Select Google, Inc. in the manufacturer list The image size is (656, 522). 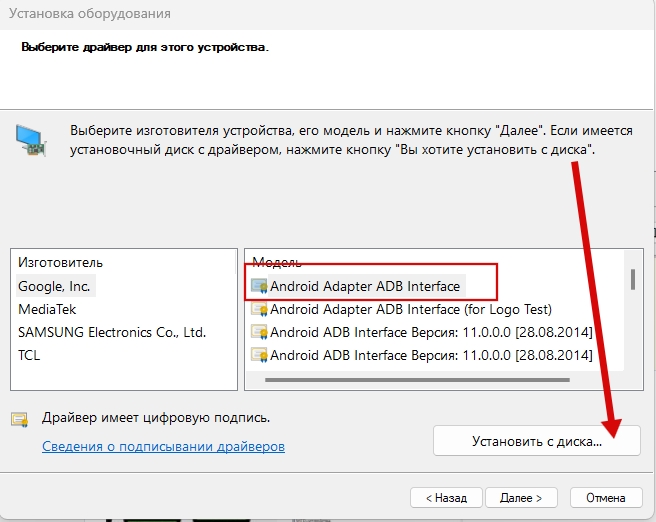54,286
